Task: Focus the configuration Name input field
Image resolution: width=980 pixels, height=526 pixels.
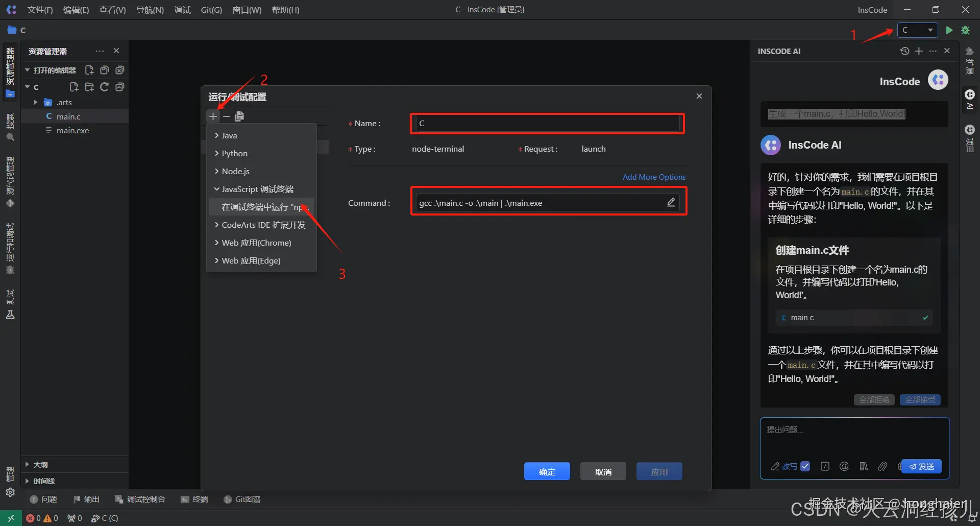Action: (548, 123)
